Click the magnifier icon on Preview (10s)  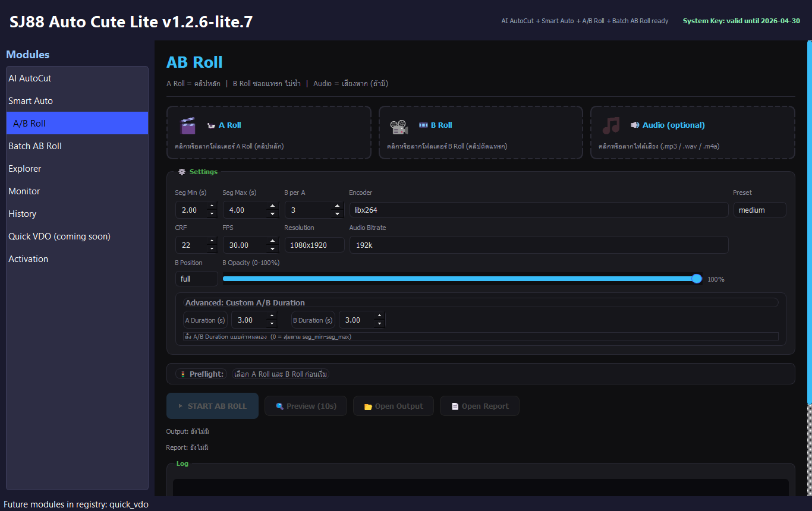(x=279, y=406)
